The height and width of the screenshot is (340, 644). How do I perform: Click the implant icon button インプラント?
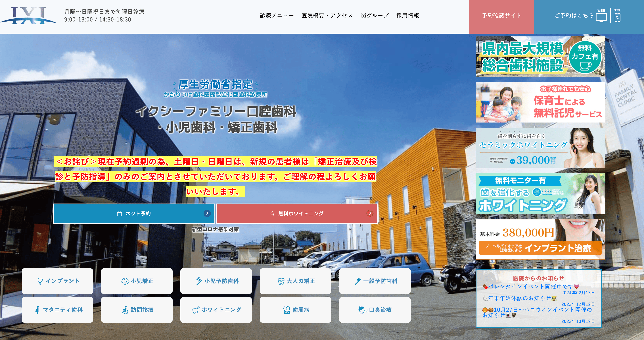pos(57,281)
